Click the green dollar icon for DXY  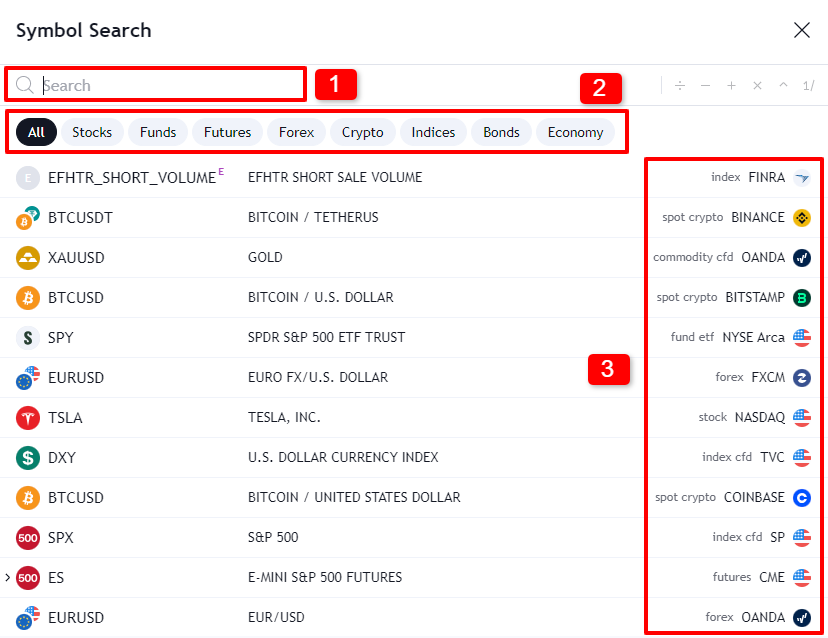click(x=28, y=457)
